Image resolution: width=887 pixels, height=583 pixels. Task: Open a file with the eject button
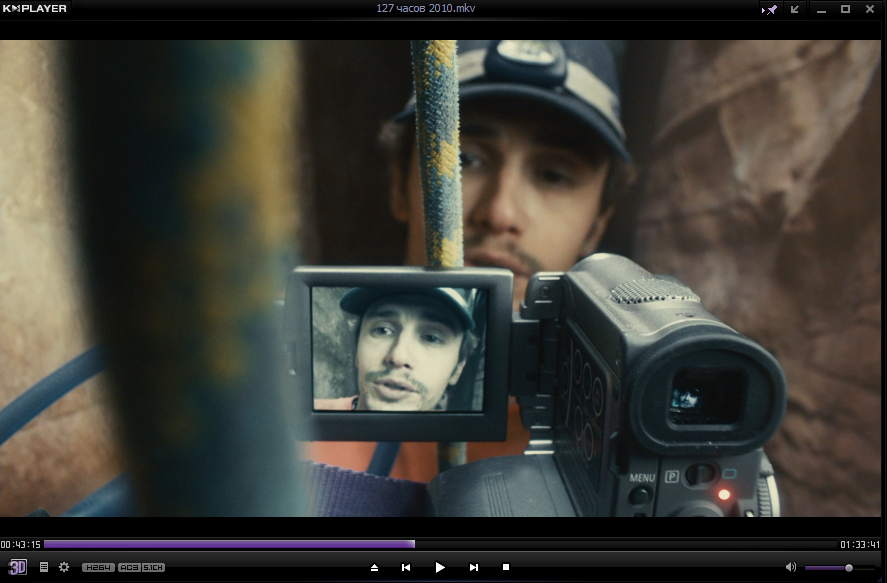374,567
